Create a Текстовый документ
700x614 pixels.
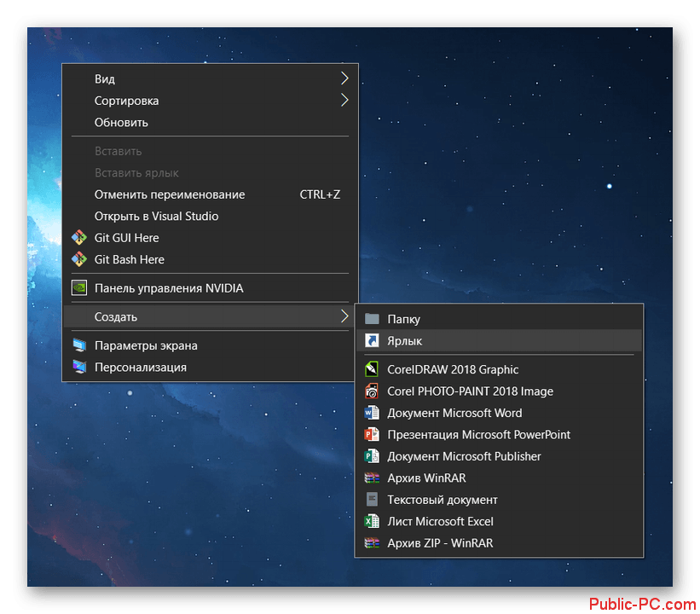pos(499,499)
